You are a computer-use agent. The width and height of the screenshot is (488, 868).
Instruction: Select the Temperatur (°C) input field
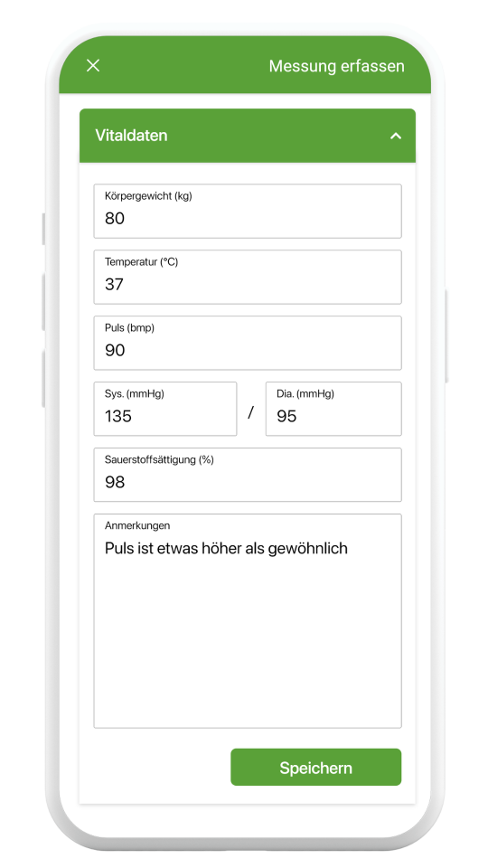pos(248,277)
